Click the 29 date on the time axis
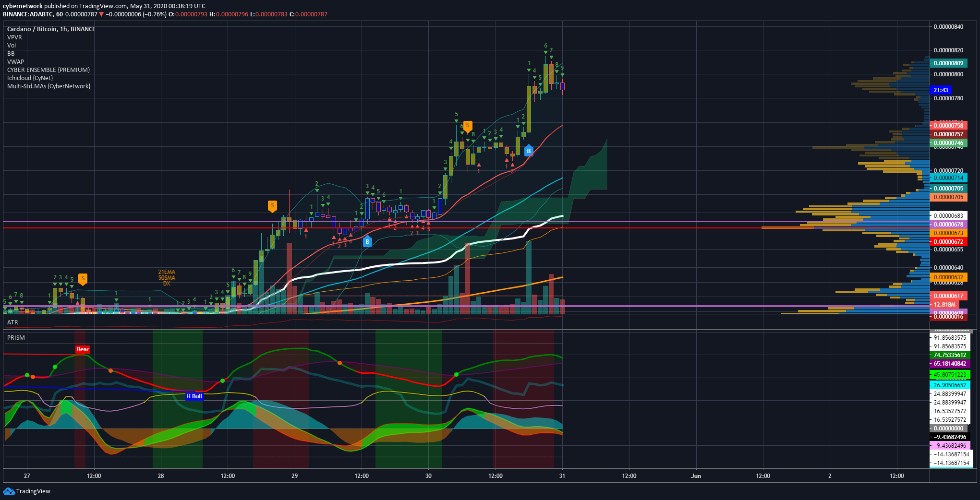 [294, 476]
